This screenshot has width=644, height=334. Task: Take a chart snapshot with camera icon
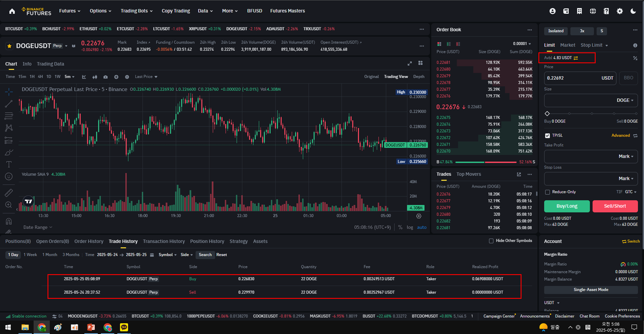pos(106,77)
